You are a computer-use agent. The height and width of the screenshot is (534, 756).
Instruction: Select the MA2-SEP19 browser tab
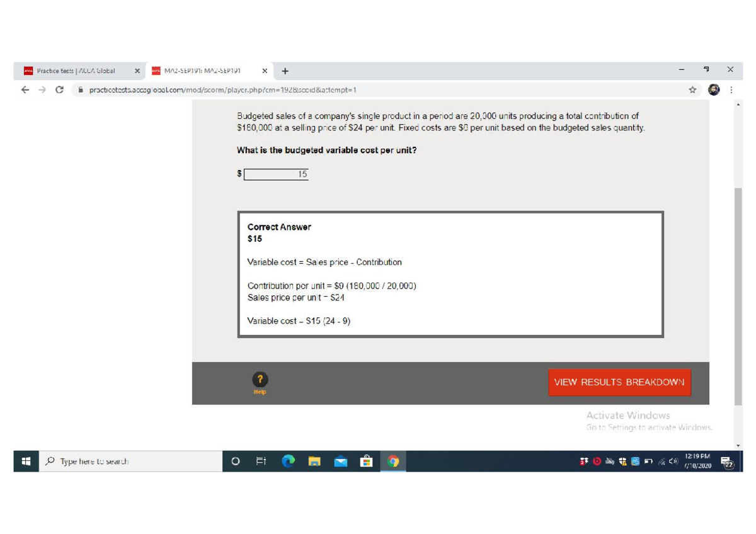(x=202, y=71)
